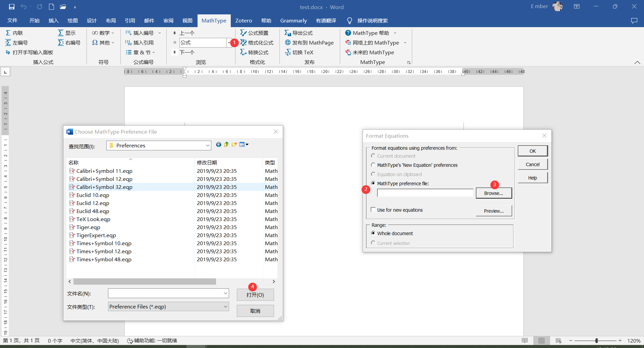
Task: Select the Whole document range option
Action: [x=373, y=233]
